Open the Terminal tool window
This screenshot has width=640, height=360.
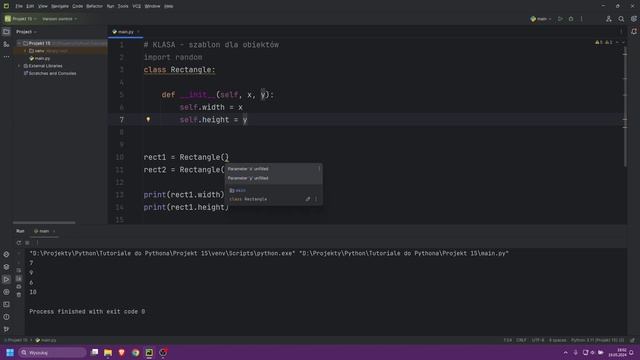point(6,304)
